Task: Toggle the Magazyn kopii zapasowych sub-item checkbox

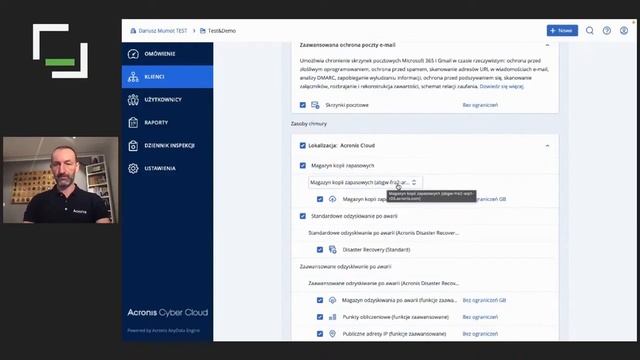Action: (x=320, y=199)
